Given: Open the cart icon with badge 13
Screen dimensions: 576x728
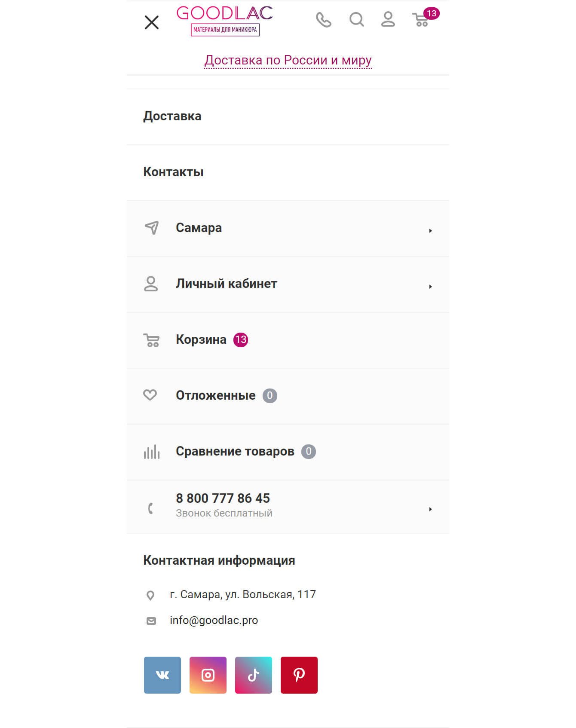Looking at the screenshot, I should (422, 20).
